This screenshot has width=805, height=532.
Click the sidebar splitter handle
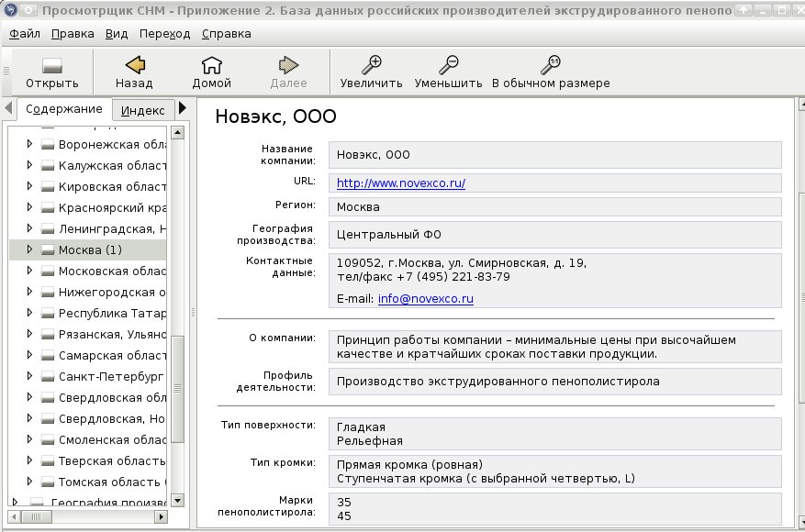tap(193, 312)
